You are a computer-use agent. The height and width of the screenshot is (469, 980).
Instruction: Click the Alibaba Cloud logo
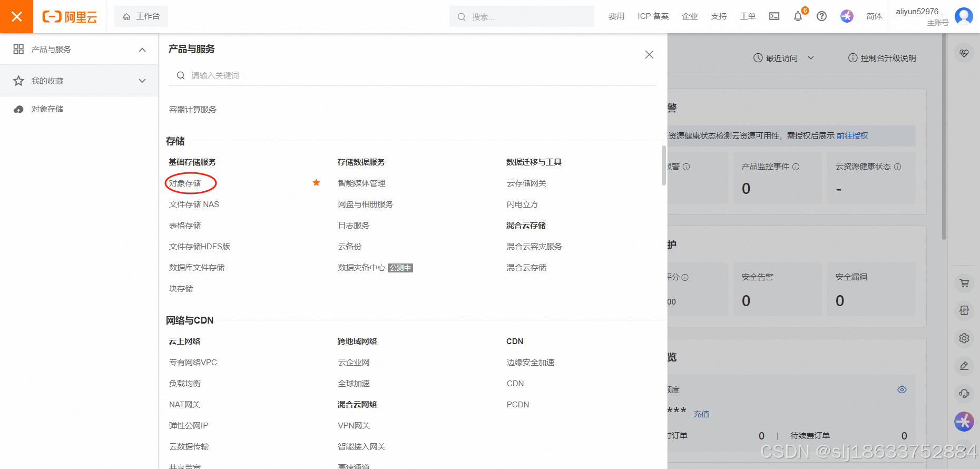[x=70, y=17]
